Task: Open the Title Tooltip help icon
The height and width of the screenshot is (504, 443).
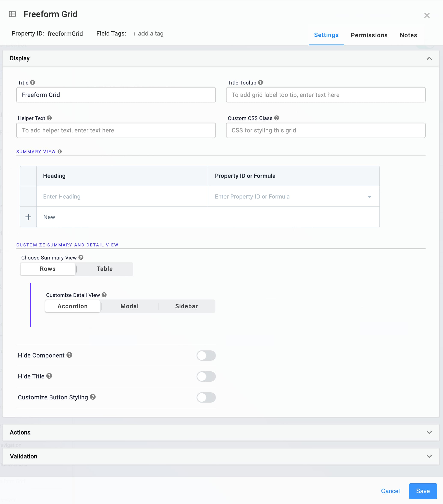Action: tap(260, 82)
